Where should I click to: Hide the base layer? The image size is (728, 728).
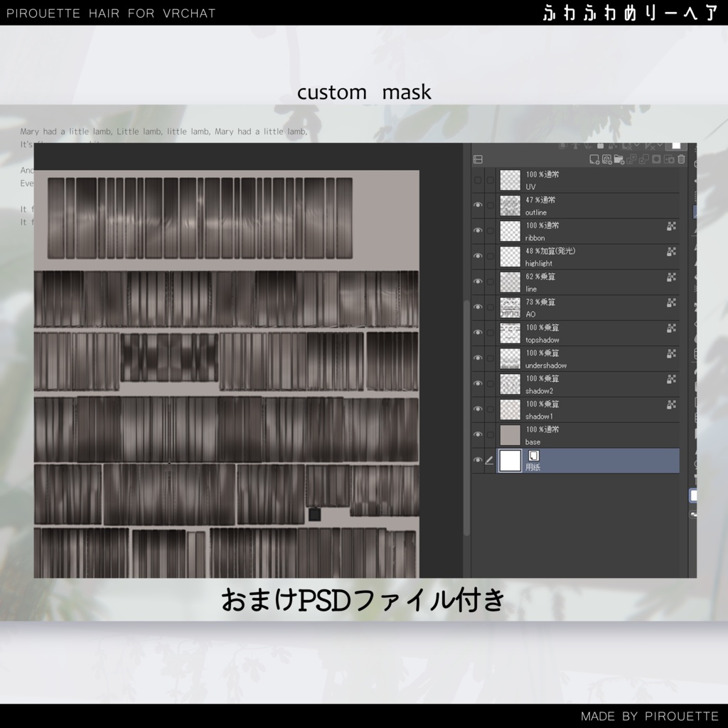click(478, 435)
